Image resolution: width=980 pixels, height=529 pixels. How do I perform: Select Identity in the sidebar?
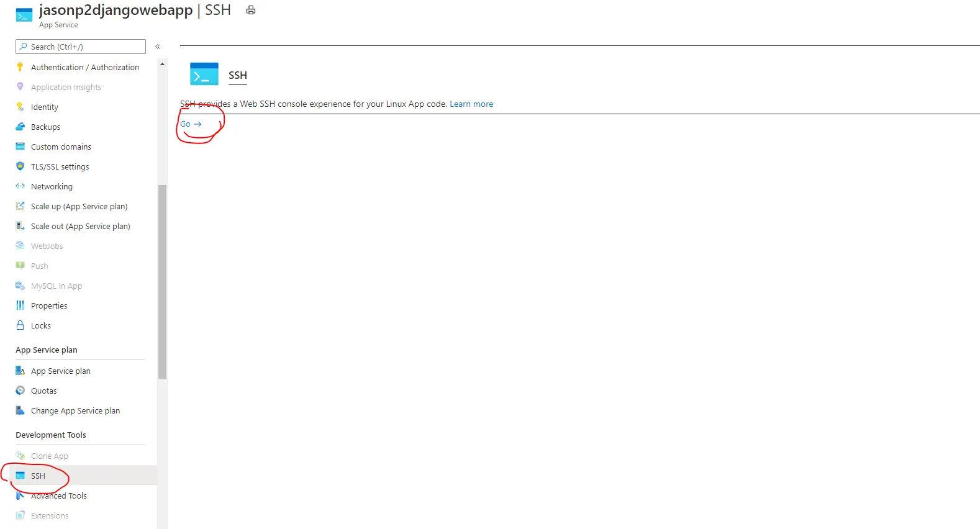click(45, 107)
